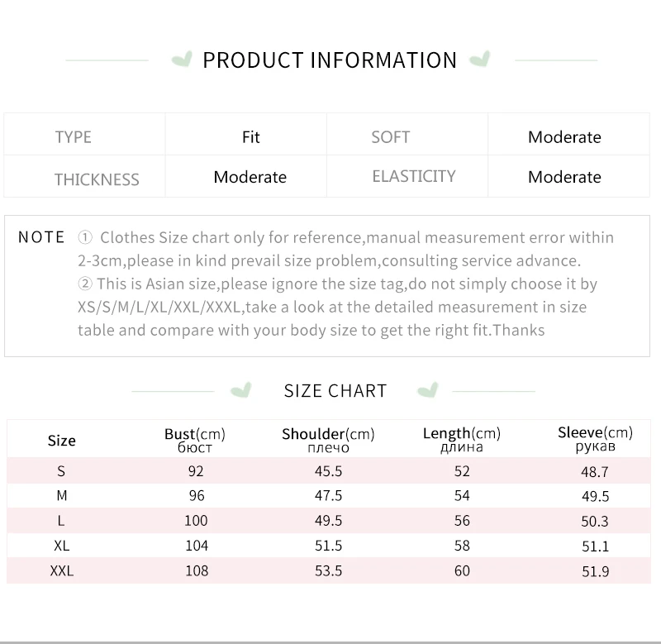Click the heart icon left of SIZE CHART
The width and height of the screenshot is (661, 644).
pyautogui.click(x=240, y=390)
